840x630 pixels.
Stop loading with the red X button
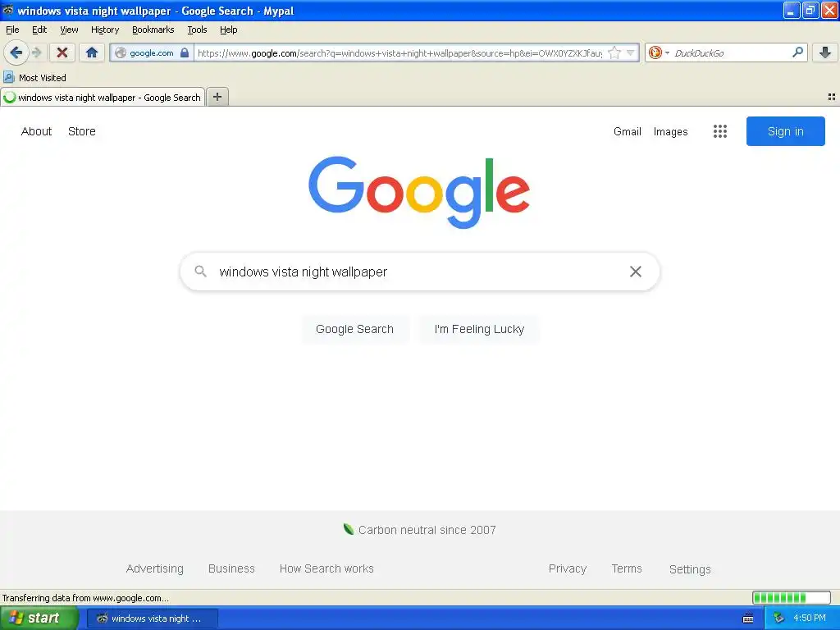point(62,52)
